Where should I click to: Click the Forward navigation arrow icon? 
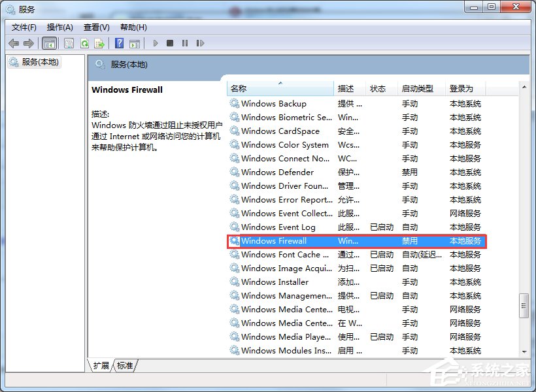29,42
